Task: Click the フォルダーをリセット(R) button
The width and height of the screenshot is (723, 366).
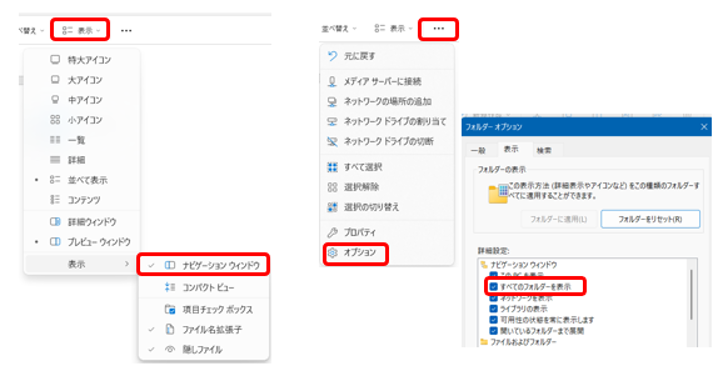Action: (x=650, y=219)
